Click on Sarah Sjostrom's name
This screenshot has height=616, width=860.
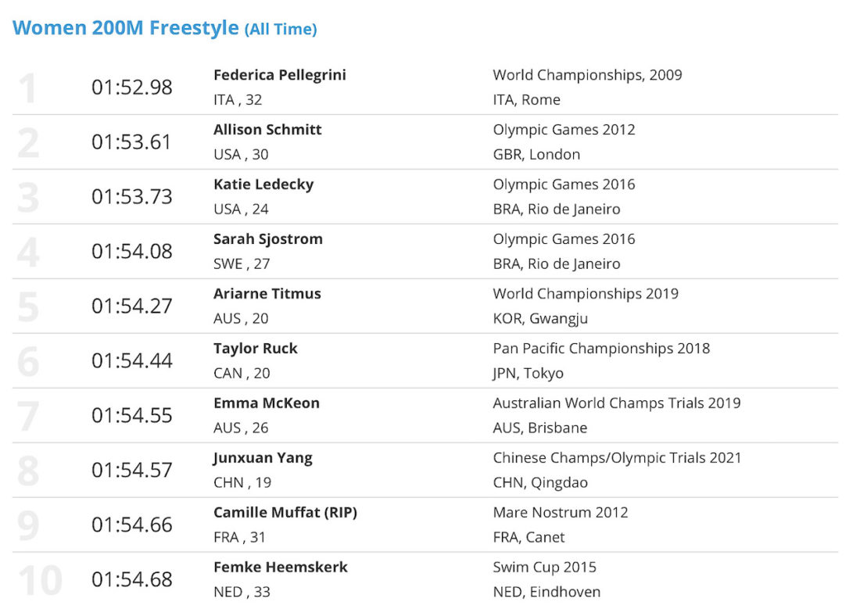pos(268,239)
